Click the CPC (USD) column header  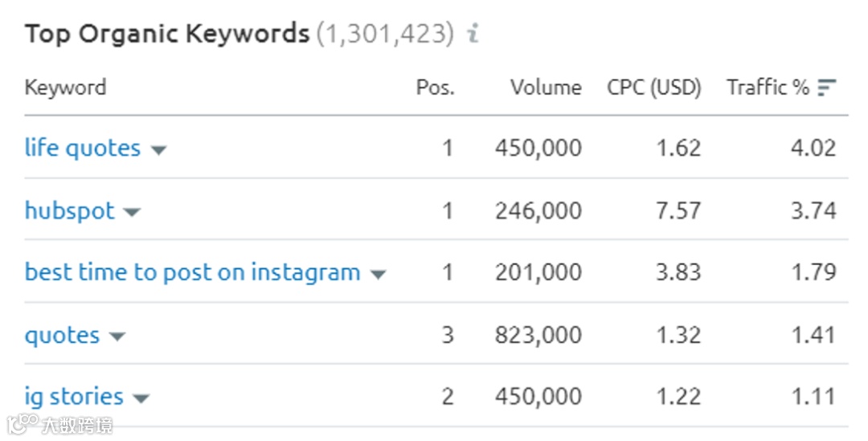[653, 88]
